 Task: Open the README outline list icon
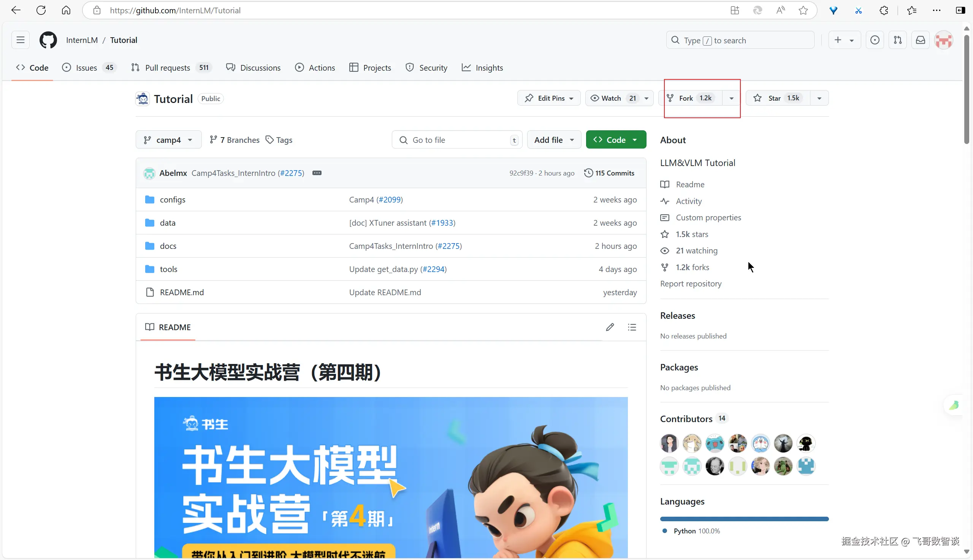(632, 327)
